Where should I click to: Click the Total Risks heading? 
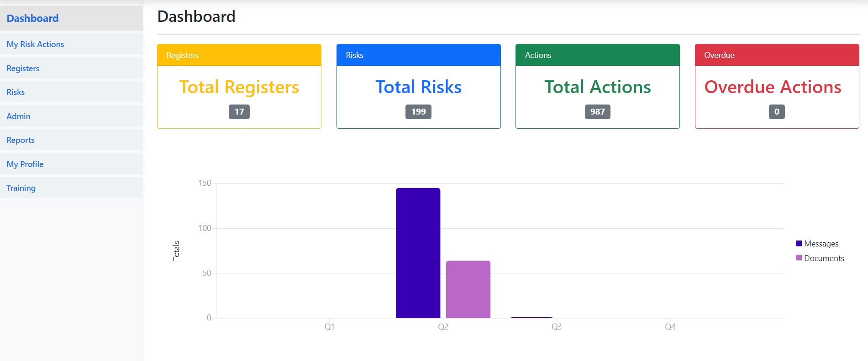pos(418,87)
